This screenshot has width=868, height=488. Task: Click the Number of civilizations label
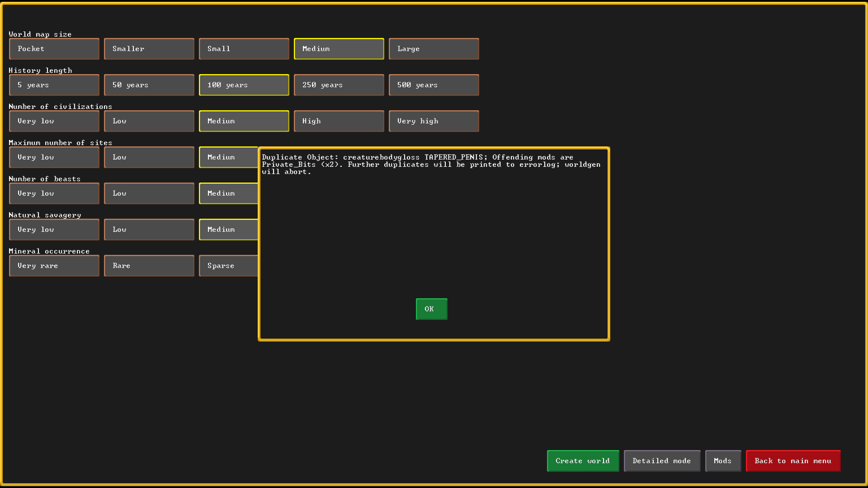pyautogui.click(x=61, y=107)
